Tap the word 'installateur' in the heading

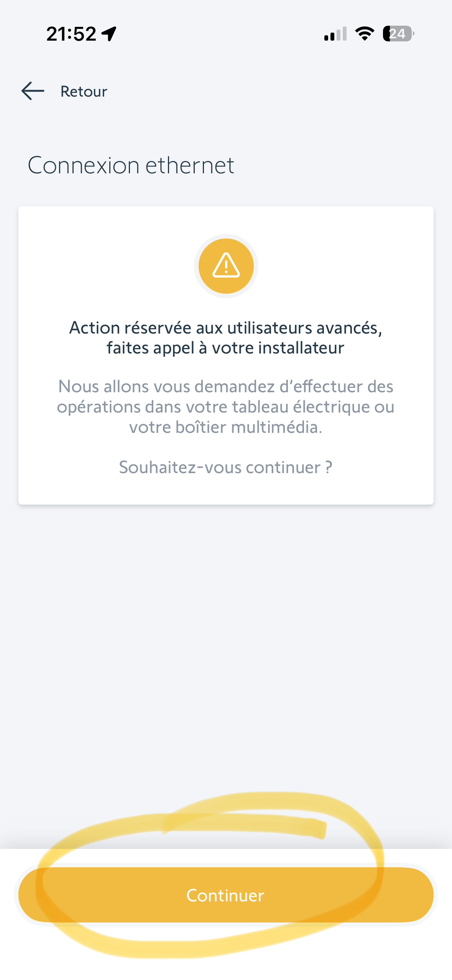(301, 348)
